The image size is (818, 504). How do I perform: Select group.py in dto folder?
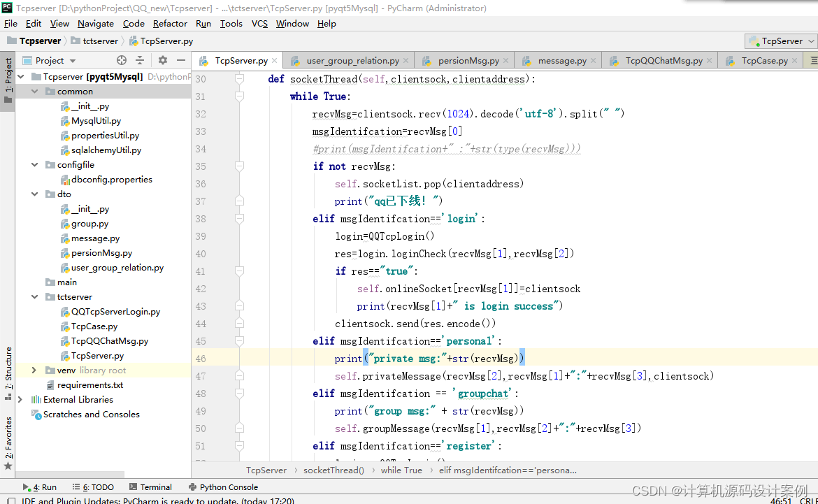click(89, 223)
